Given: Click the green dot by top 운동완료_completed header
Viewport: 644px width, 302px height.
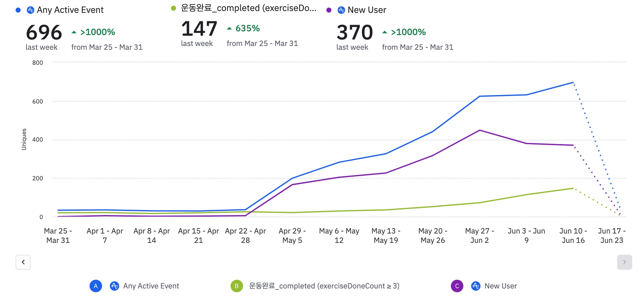Looking at the screenshot, I should (174, 8).
